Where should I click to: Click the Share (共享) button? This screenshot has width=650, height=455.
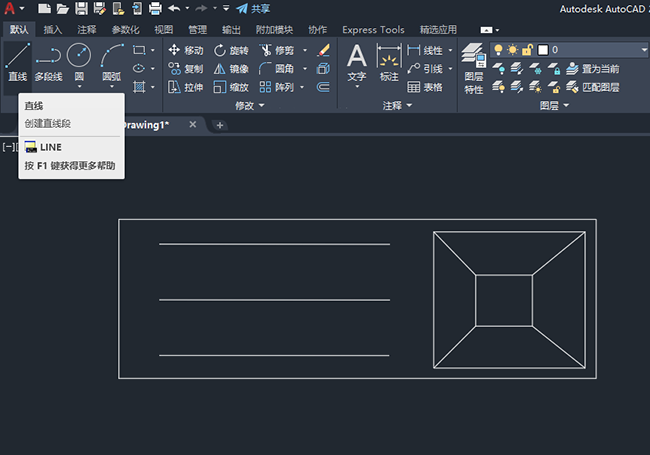click(x=250, y=9)
